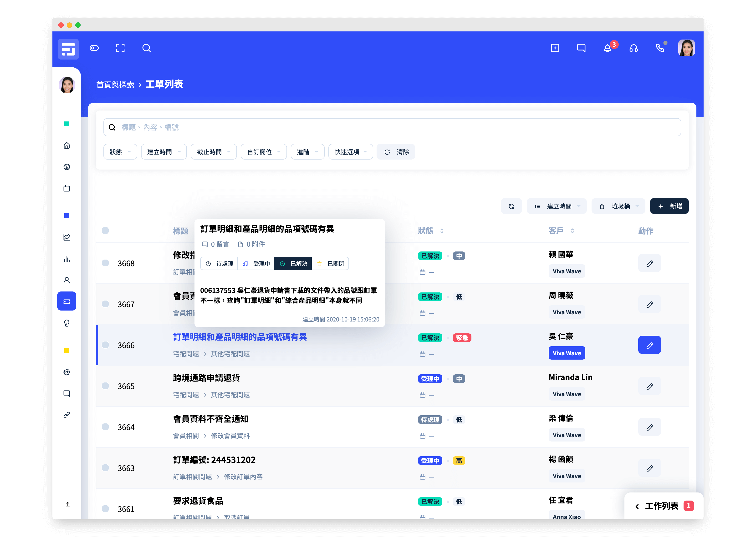756x537 pixels.
Task: Expand the 截止時間 filter dropdown
Action: [213, 152]
